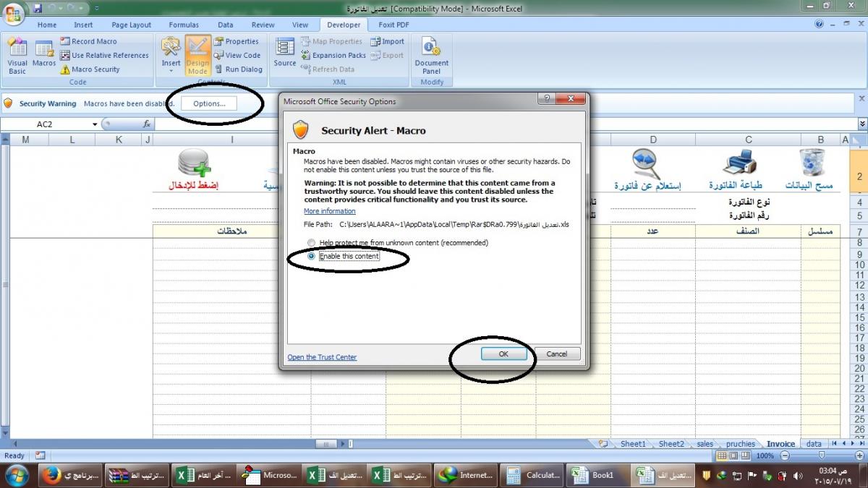This screenshot has width=868, height=488.
Task: Switch to Book1 in the taskbar
Action: coord(598,475)
